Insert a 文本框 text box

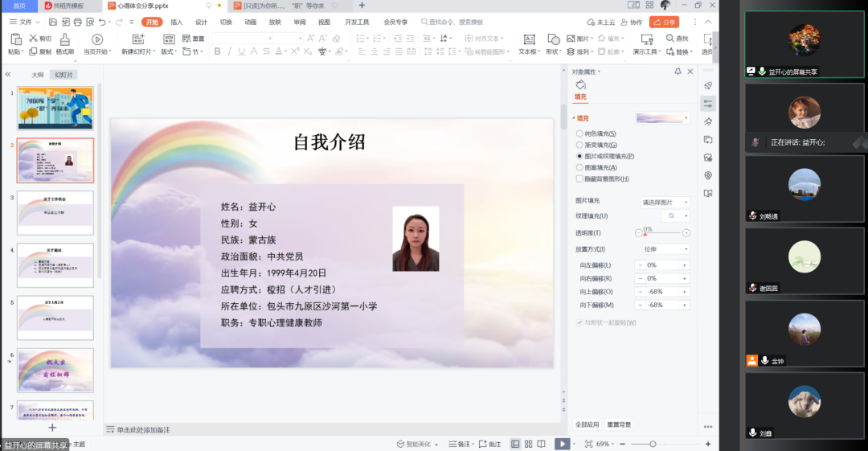pyautogui.click(x=528, y=39)
